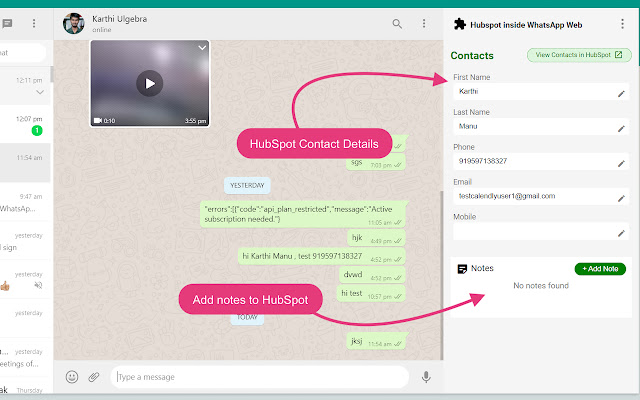Click the Last Name field showing Manu
This screenshot has width=640, height=400.
(x=541, y=127)
